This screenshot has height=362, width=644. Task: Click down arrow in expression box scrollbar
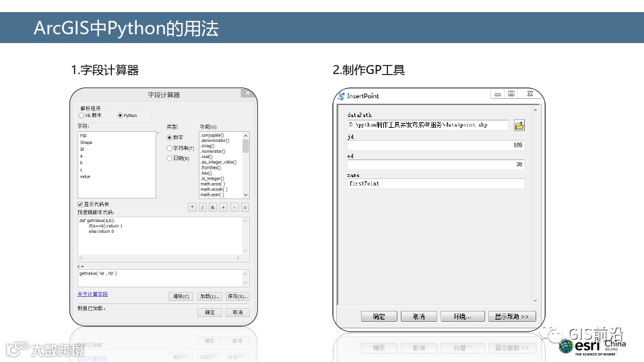pos(246,283)
